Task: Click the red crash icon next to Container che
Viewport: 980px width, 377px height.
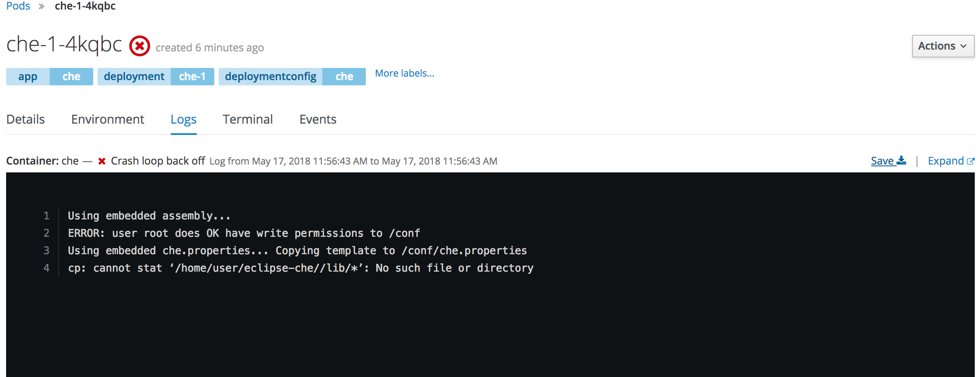Action: coord(101,161)
